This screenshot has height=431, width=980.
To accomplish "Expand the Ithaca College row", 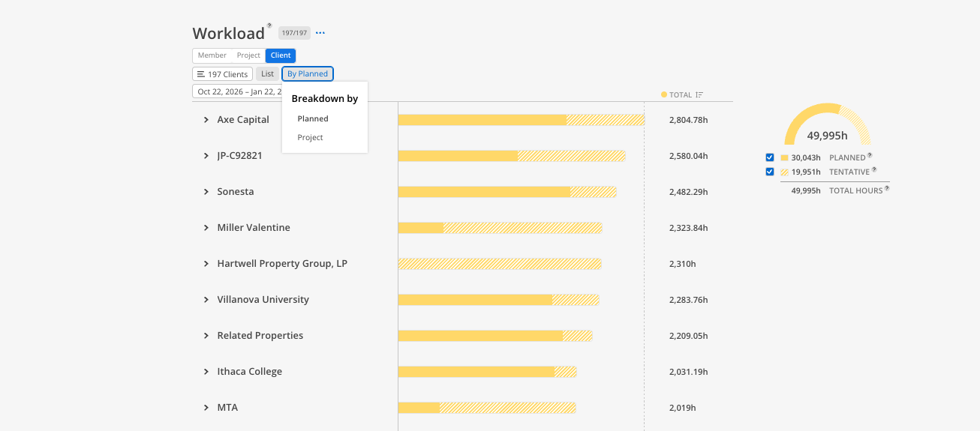I will tap(206, 372).
